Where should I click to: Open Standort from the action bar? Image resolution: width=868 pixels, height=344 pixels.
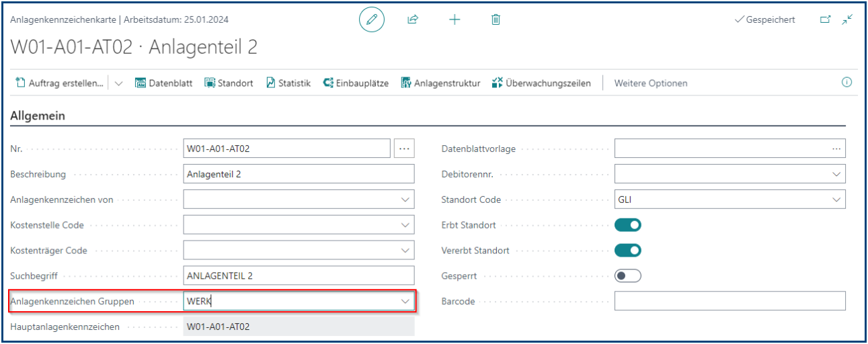(229, 83)
